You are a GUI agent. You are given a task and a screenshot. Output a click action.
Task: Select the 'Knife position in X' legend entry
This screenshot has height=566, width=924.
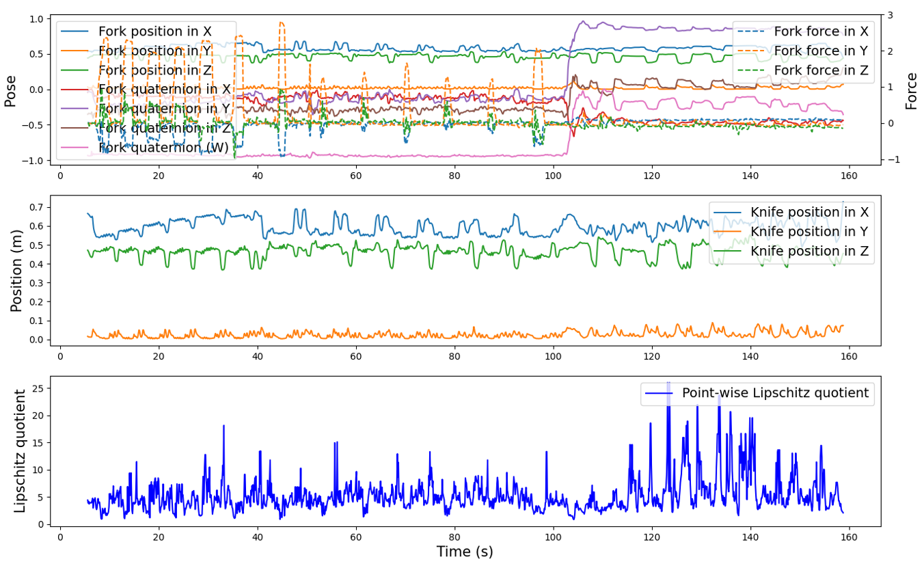(791, 213)
